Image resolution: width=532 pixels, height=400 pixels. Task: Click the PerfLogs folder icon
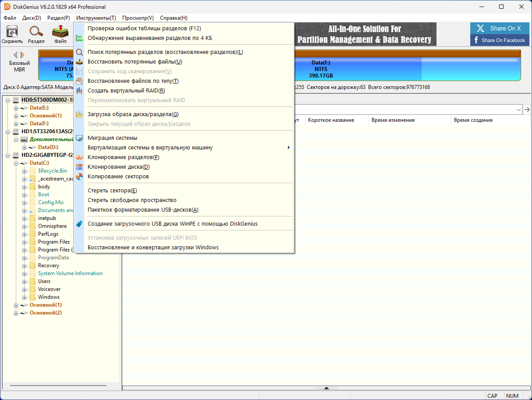[32, 234]
